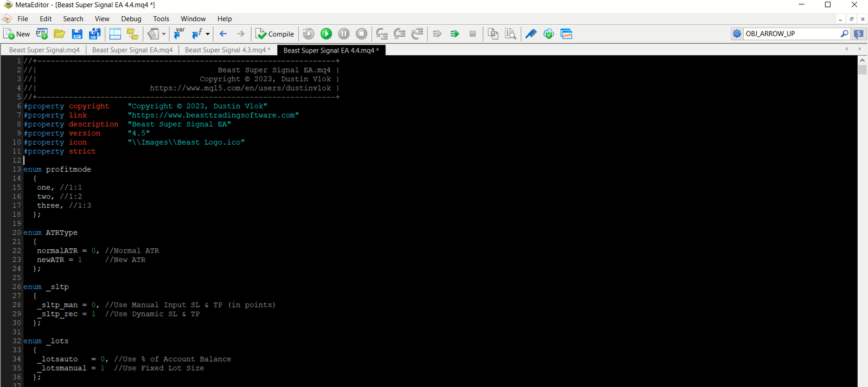868x387 pixels.
Task: Compile the current source file
Action: point(275,34)
